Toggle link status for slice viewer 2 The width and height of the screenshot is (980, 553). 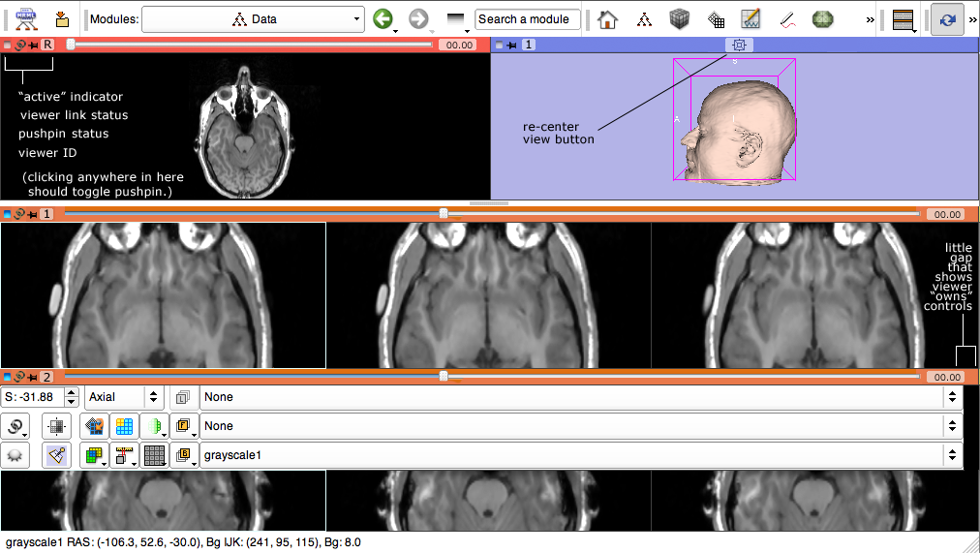(19, 377)
